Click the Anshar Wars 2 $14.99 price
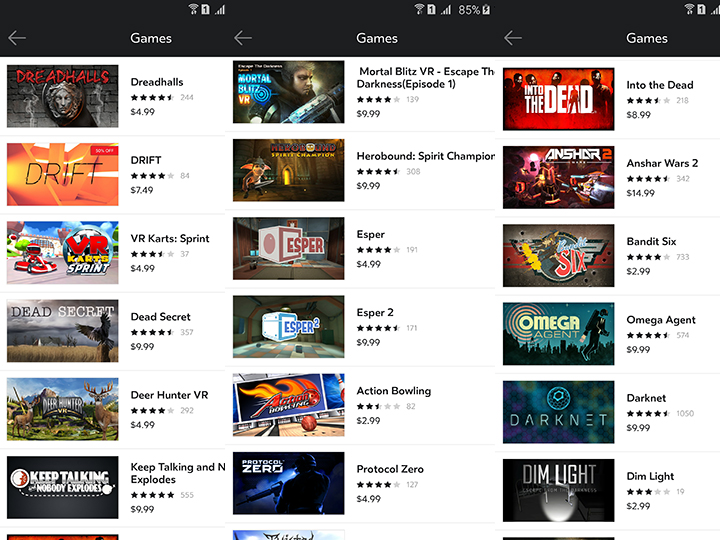 pyautogui.click(x=641, y=193)
